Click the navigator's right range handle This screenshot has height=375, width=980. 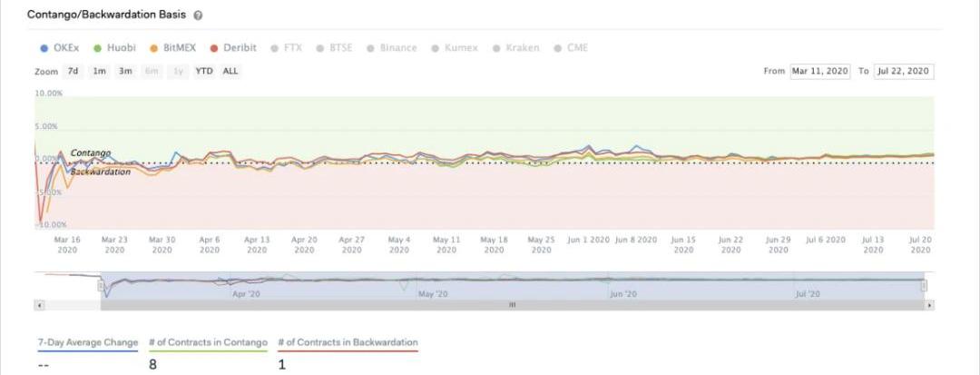tap(924, 285)
